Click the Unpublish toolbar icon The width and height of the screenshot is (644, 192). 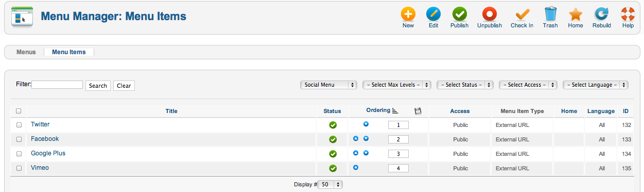[489, 14]
